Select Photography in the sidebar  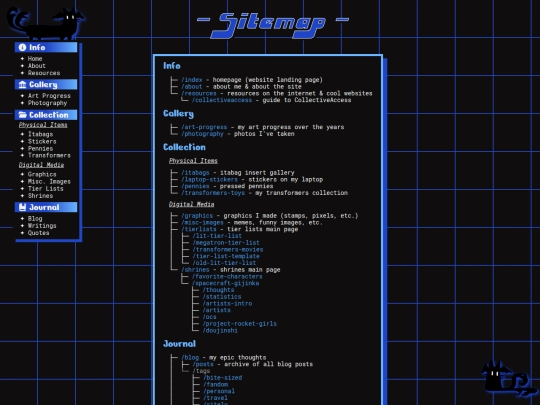[47, 103]
